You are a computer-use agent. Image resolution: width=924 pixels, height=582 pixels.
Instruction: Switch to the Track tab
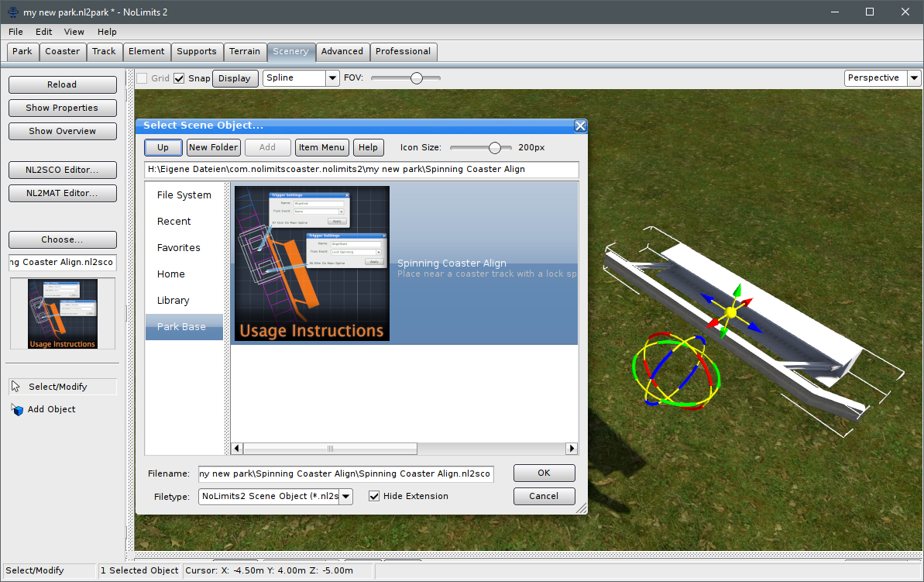click(104, 51)
